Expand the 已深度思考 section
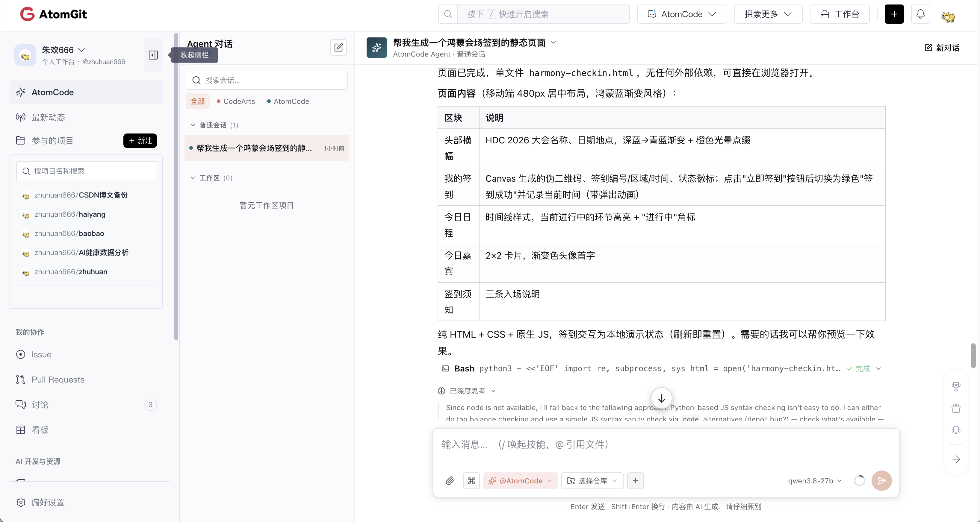Screen dimensions: 980x522 (x=467, y=391)
